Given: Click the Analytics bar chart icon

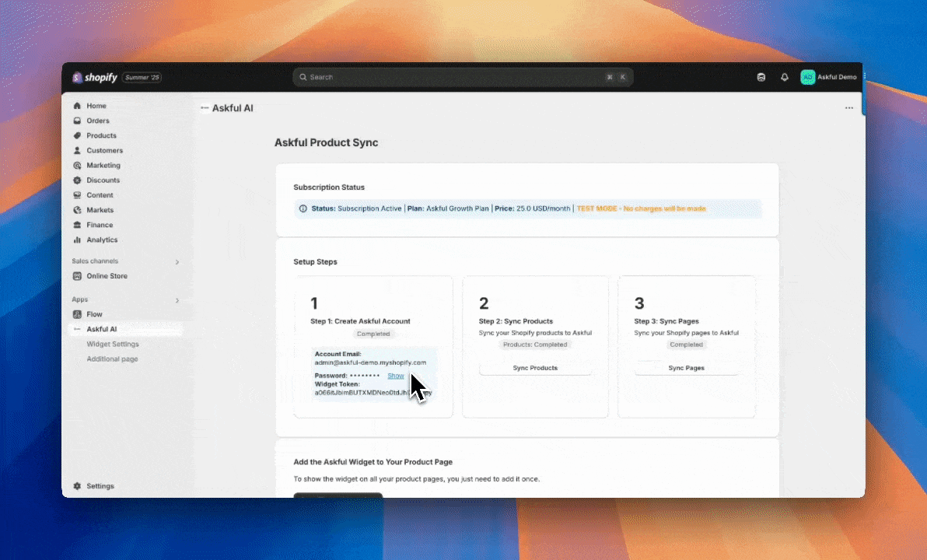Looking at the screenshot, I should click(77, 240).
